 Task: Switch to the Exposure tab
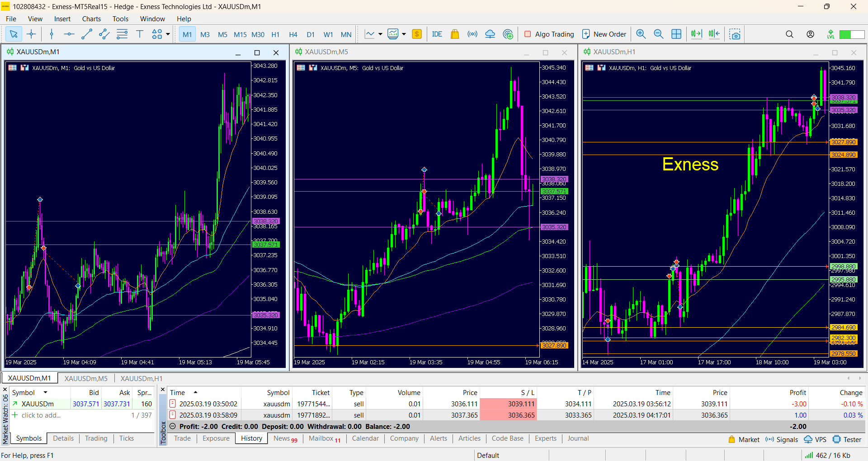click(x=216, y=438)
